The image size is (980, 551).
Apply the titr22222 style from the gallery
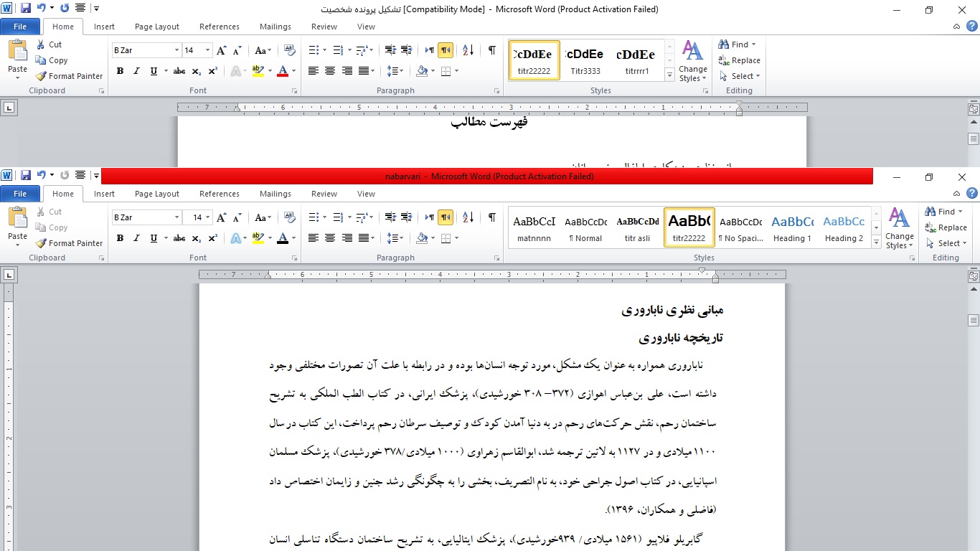pos(689,227)
